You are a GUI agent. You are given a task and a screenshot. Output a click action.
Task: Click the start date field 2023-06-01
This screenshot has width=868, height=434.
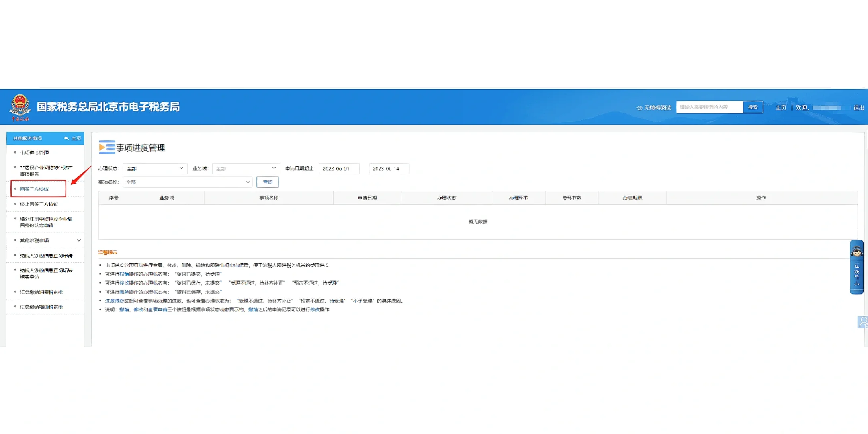click(339, 168)
